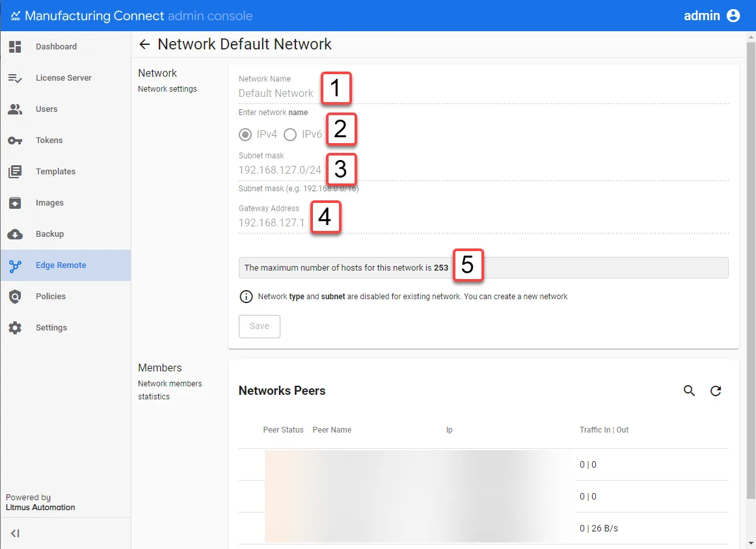Viewport: 756px width, 549px height.
Task: Open the Policies page
Action: [66, 297]
